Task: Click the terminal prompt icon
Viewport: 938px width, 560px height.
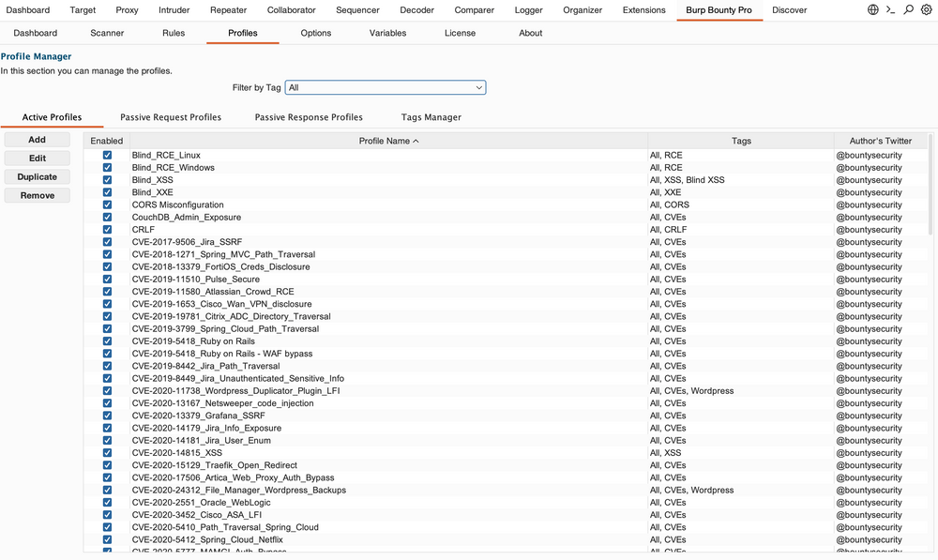Action: 891,9
